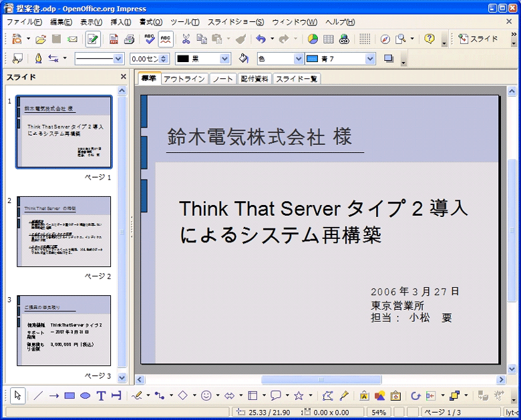Insert a chart using the chart icon
This screenshot has width=521, height=420.
[313, 39]
